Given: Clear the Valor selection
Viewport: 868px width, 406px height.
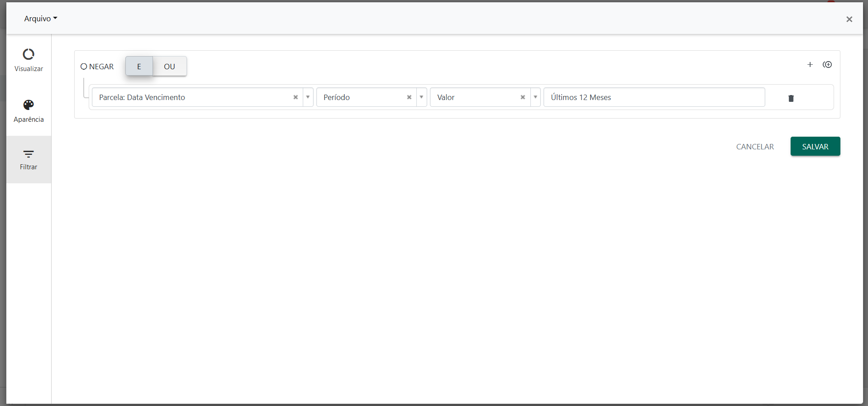Looking at the screenshot, I should [x=523, y=97].
